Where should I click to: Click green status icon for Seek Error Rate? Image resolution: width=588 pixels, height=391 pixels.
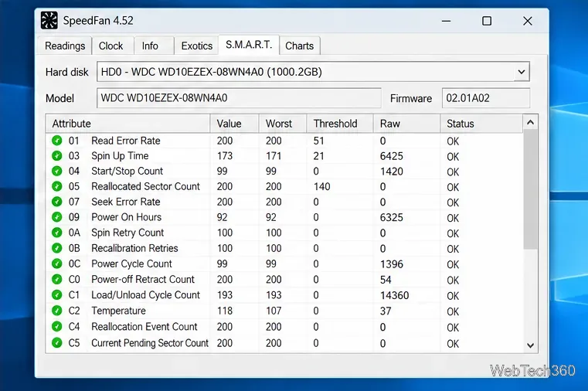(x=57, y=202)
